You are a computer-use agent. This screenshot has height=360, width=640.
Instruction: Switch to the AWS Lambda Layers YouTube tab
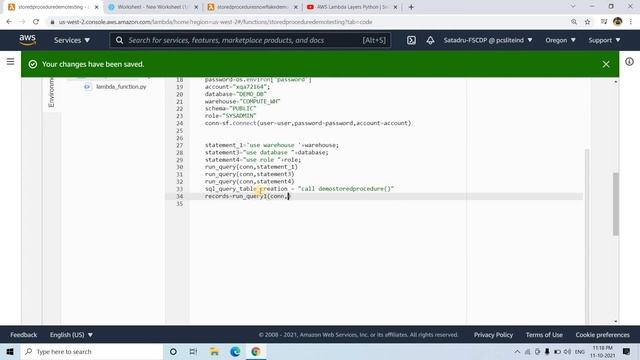click(351, 7)
